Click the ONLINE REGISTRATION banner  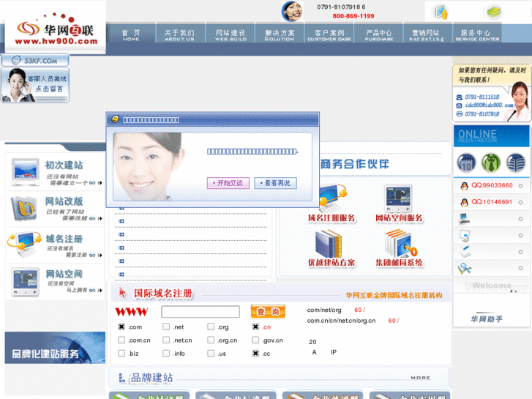pos(492,136)
